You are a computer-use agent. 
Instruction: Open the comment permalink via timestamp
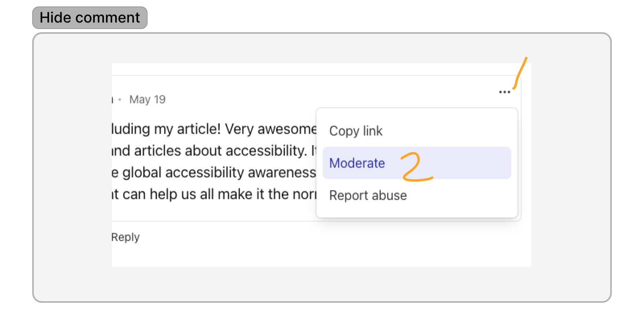coord(147,99)
